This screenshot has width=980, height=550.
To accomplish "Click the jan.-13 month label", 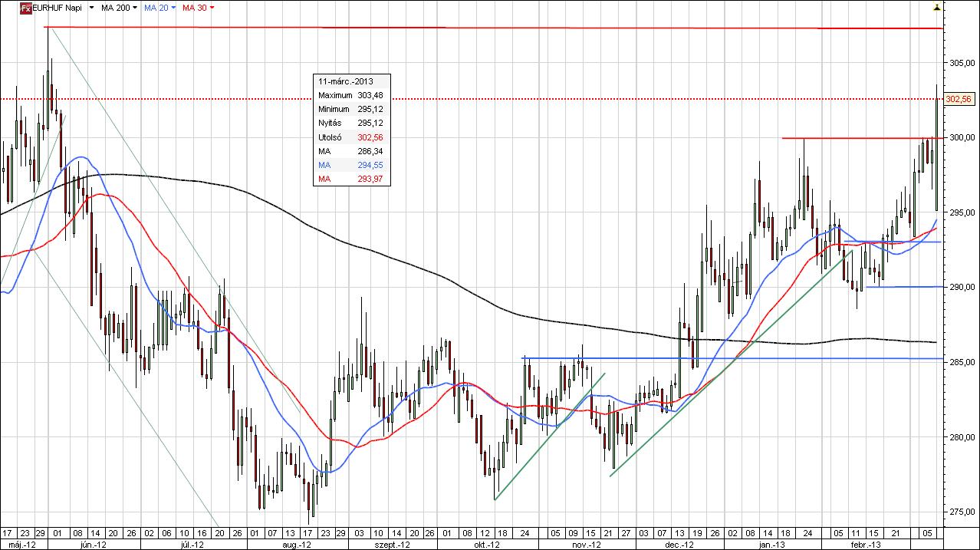I will coord(771,545).
